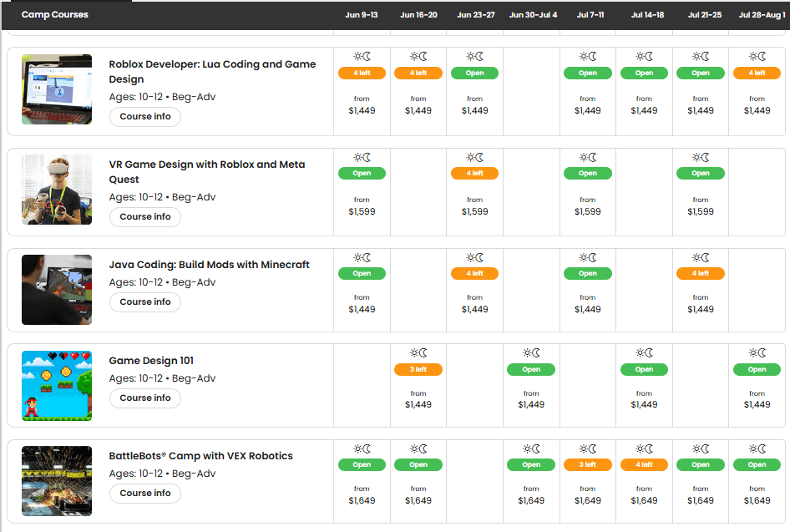This screenshot has width=790, height=532.
Task: Open Course info for Roblox Developer
Action: (x=145, y=117)
